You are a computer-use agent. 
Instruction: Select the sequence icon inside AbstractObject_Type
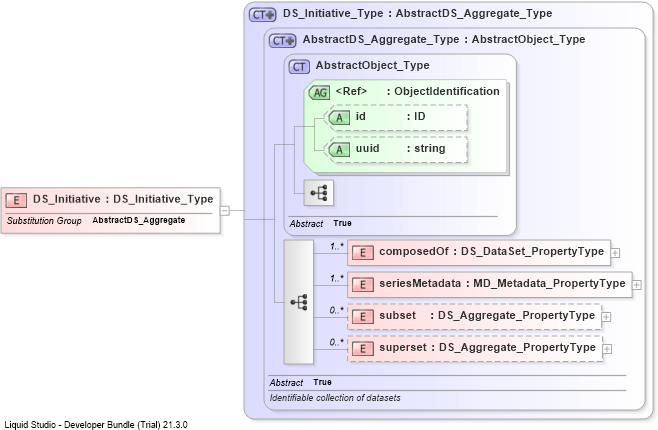point(319,193)
